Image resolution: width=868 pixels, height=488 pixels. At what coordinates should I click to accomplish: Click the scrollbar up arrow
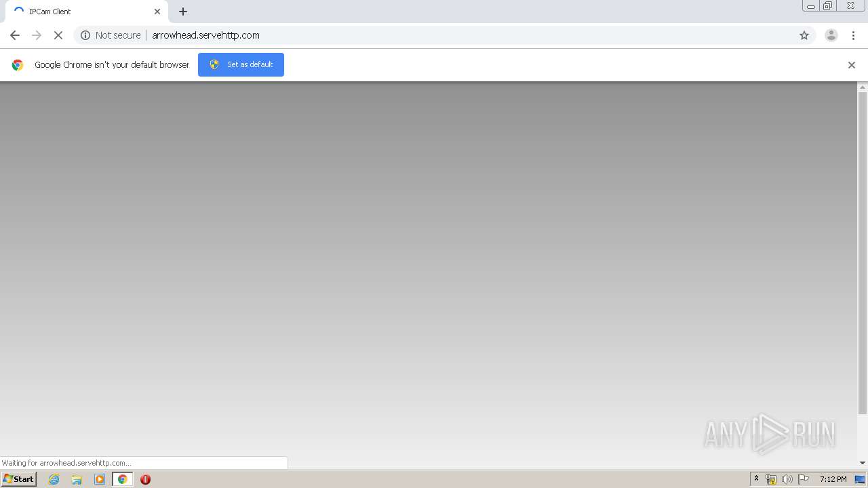tap(863, 87)
